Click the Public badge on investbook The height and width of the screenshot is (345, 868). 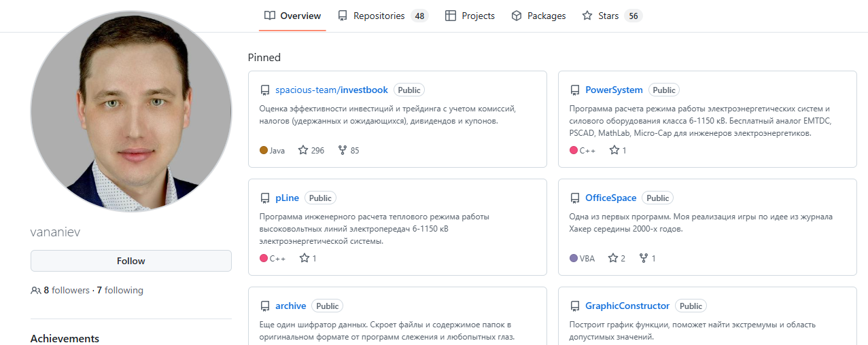coord(409,90)
